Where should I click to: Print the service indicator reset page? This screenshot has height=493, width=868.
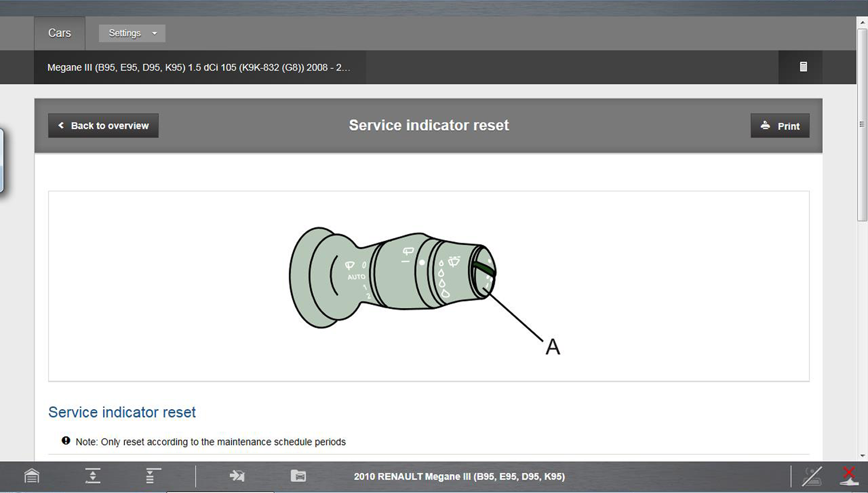[x=779, y=126]
